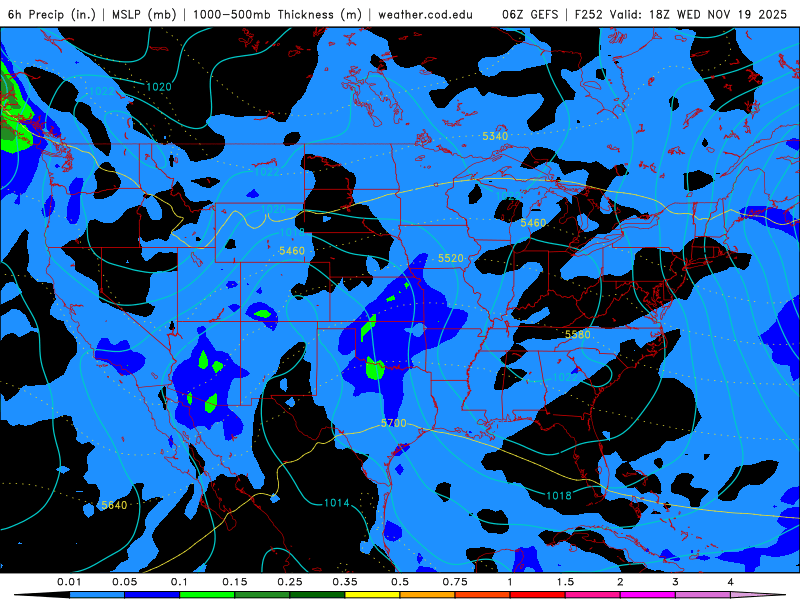
Task: Click the weather.cod.edu source label
Action: pyautogui.click(x=425, y=14)
